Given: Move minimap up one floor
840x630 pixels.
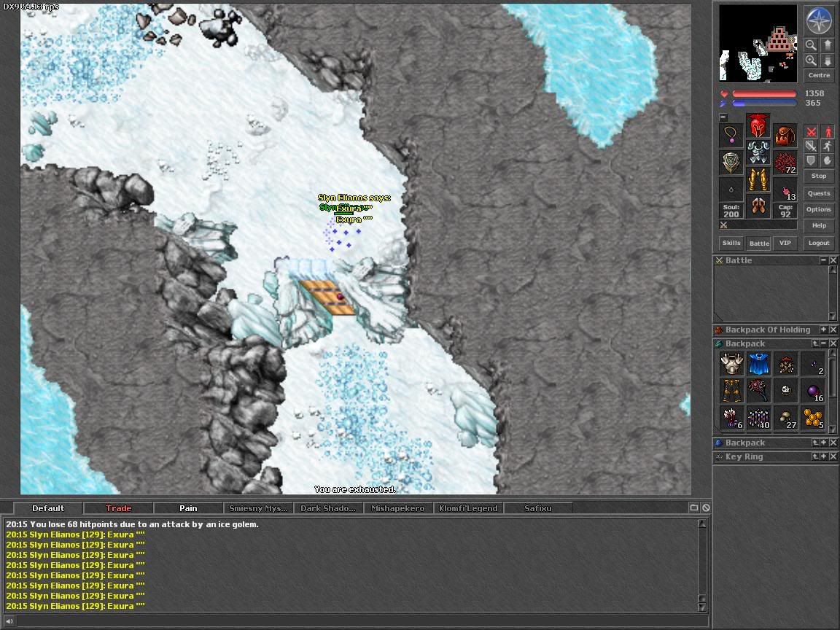Looking at the screenshot, I should coord(827,45).
